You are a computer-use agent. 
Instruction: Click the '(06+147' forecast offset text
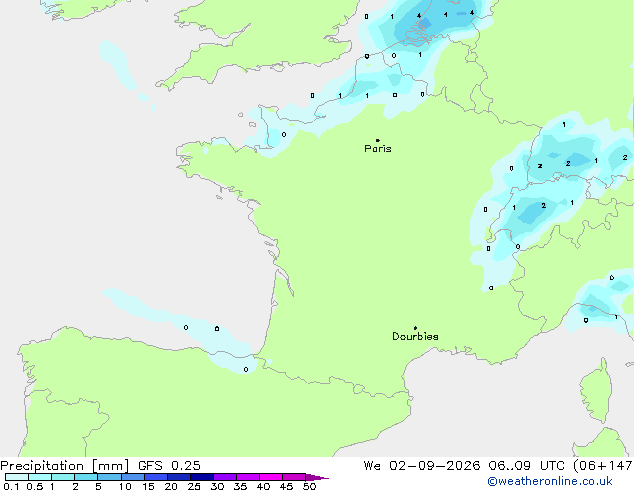tap(603, 466)
